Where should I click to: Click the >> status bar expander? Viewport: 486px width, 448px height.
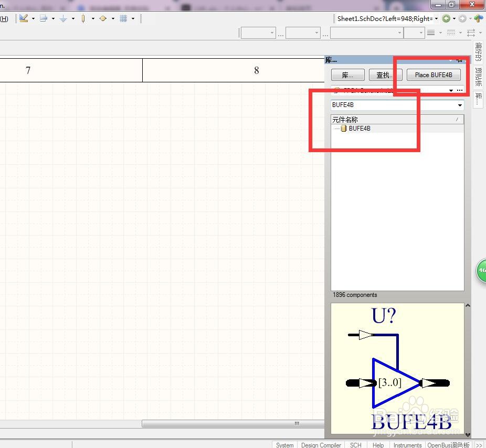[x=479, y=445]
